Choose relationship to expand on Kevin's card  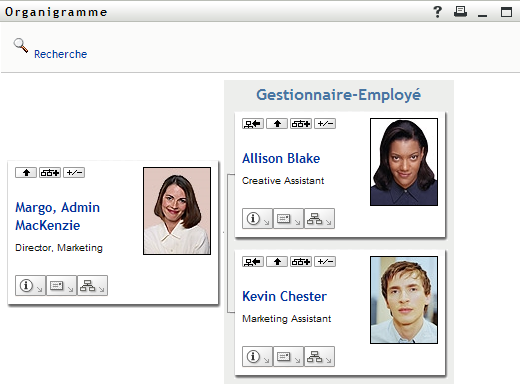[301, 262]
